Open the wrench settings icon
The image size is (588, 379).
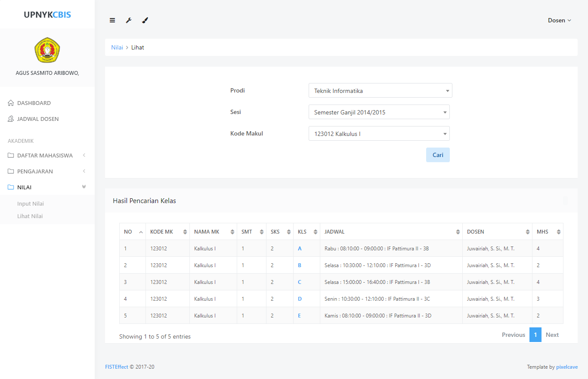(128, 20)
